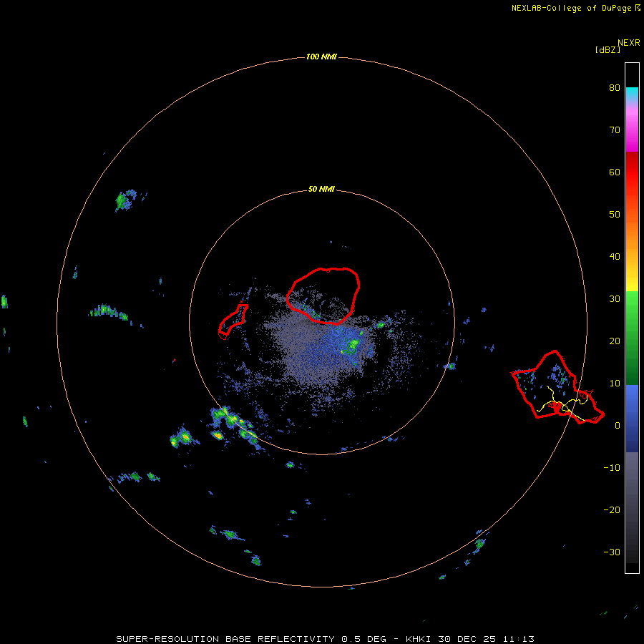Click the 40 value on the dBZ scale
The width and height of the screenshot is (644, 644).
coord(615,257)
